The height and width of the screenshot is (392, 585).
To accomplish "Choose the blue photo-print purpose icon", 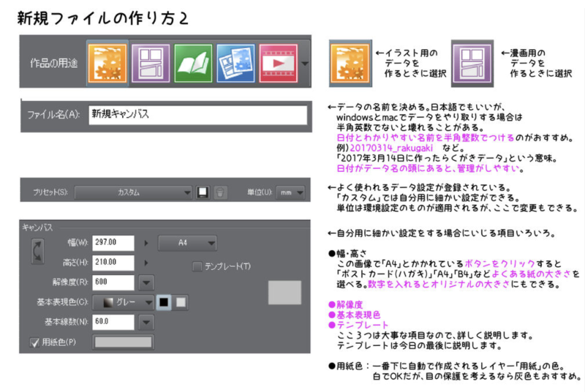I will pyautogui.click(x=235, y=63).
